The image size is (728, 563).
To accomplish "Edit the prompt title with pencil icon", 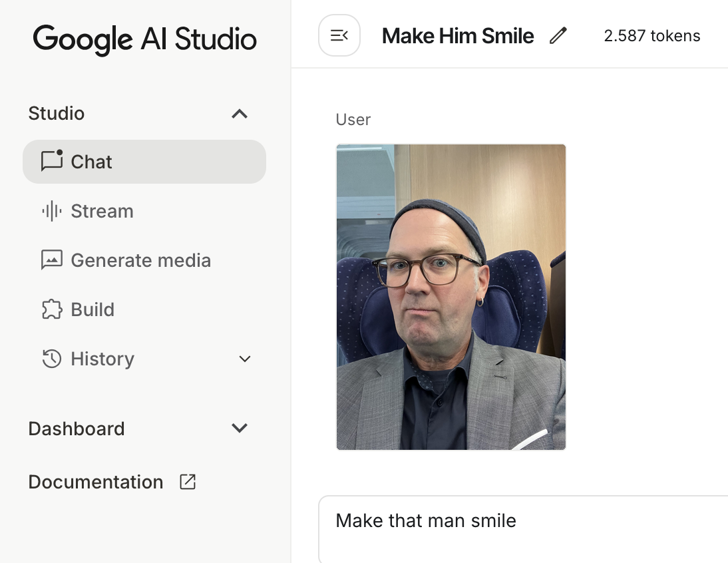I will (x=558, y=36).
